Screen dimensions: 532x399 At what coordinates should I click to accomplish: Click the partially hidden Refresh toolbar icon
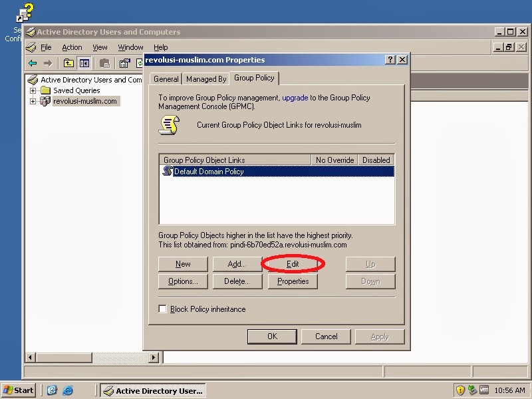pos(140,63)
